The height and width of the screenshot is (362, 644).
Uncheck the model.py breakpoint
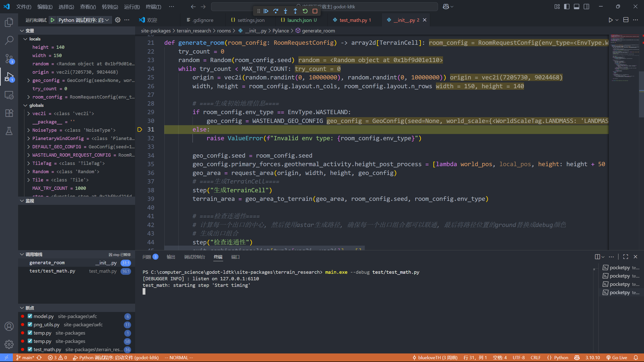click(x=30, y=316)
